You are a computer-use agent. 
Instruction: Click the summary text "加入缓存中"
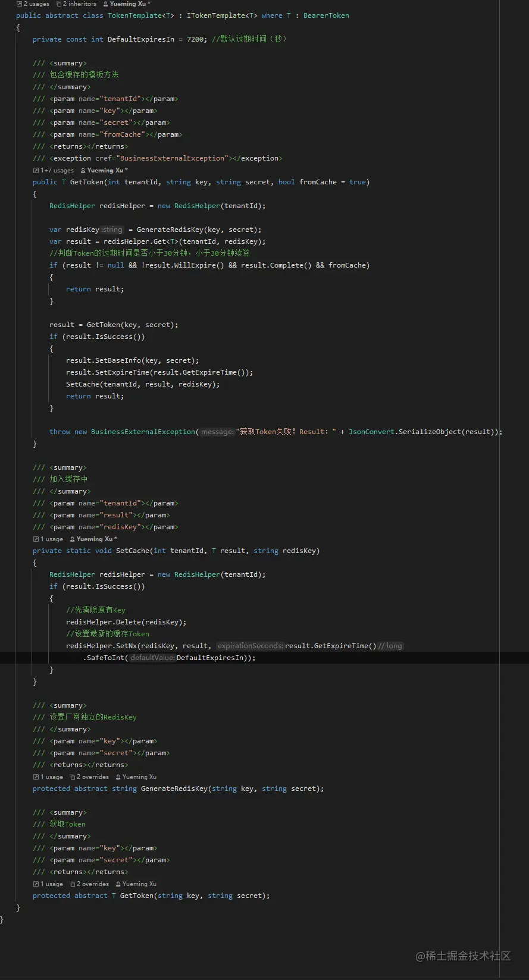[x=68, y=479]
